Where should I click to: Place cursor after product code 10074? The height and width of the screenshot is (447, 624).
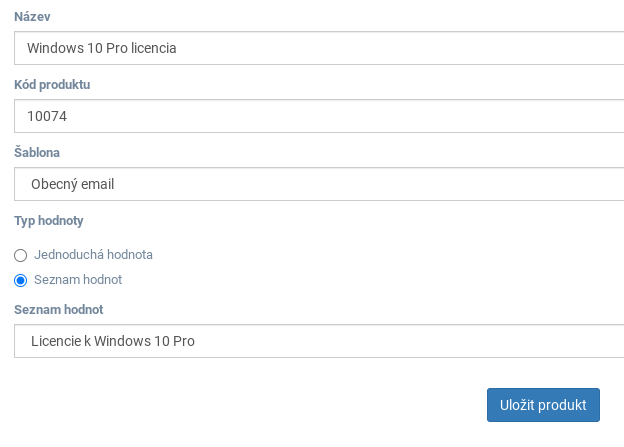click(67, 116)
